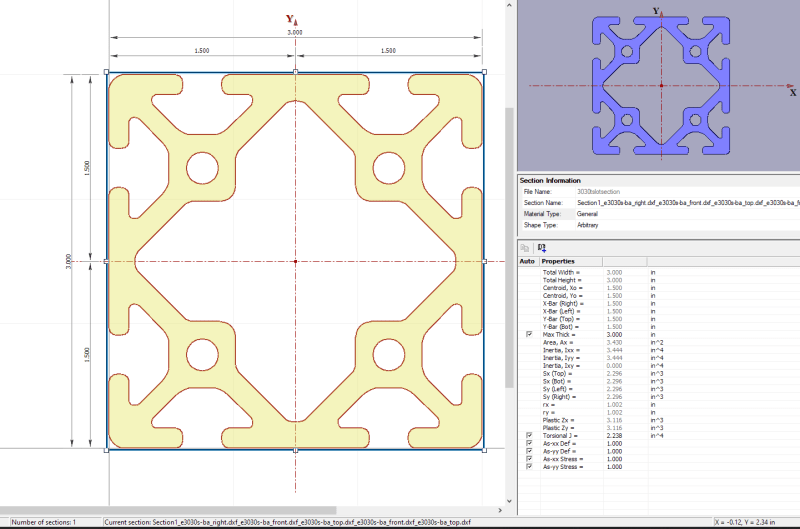
Task: Select the right-middle selection handle of the section
Action: (x=484, y=261)
